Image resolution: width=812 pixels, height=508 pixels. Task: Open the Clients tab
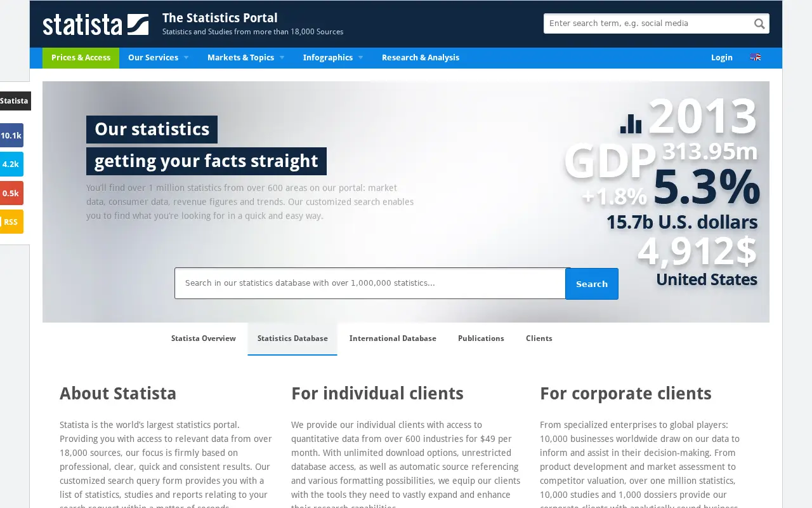pyautogui.click(x=539, y=338)
